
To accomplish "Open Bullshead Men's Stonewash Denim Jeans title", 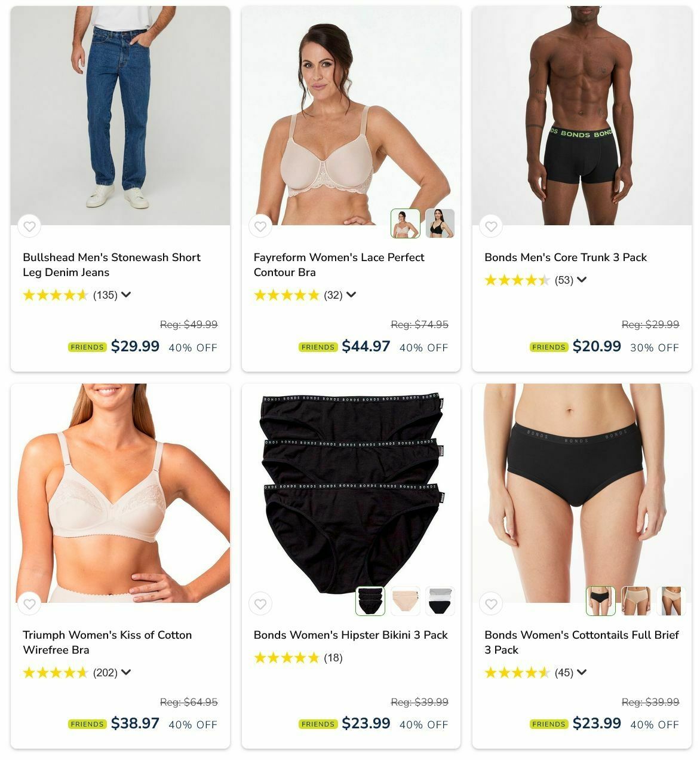I will coord(112,265).
